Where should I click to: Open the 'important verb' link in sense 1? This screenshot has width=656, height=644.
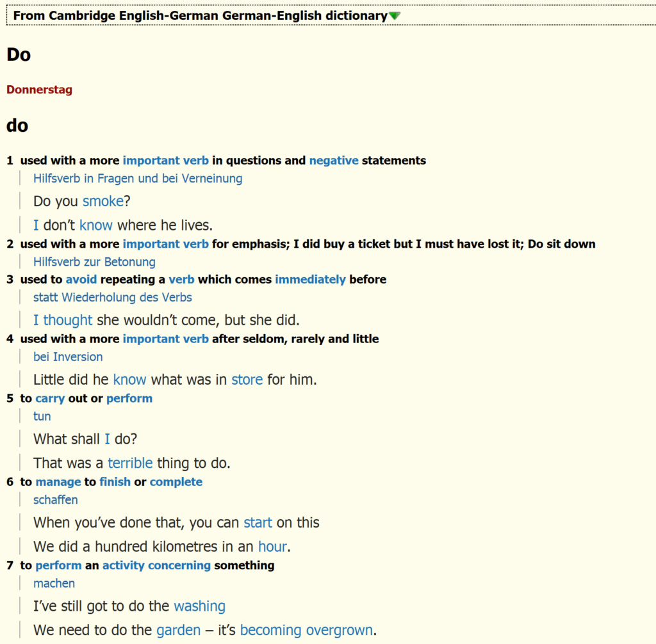tap(165, 160)
